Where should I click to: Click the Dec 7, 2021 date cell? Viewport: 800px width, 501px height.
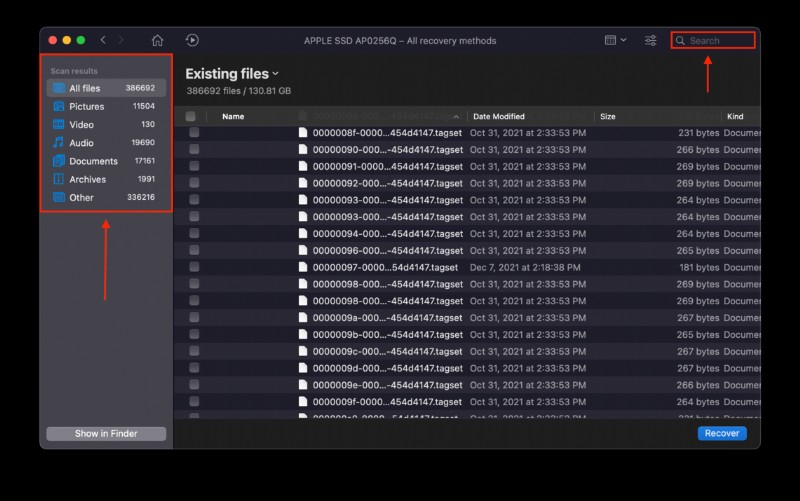525,267
